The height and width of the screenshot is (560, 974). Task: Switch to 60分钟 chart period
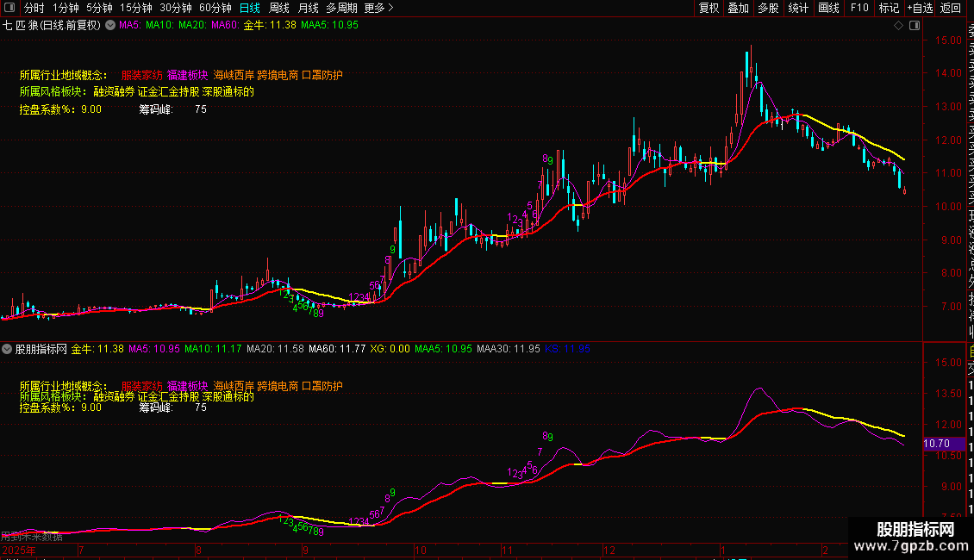[215, 8]
